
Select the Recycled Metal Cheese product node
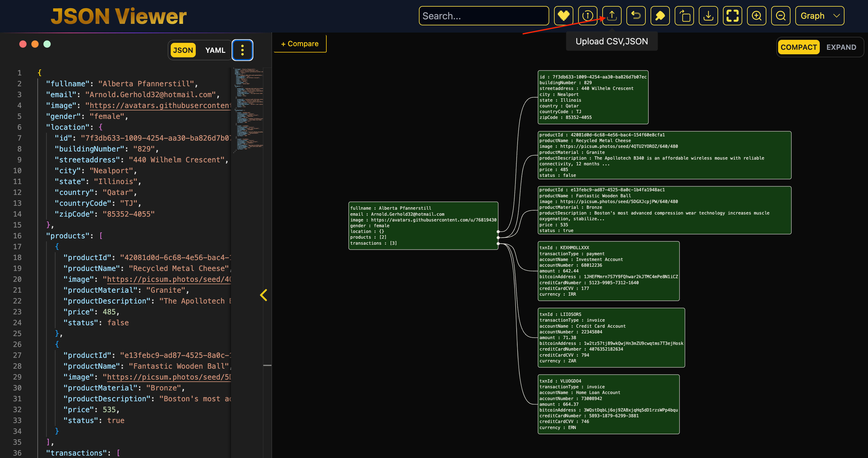coord(664,155)
